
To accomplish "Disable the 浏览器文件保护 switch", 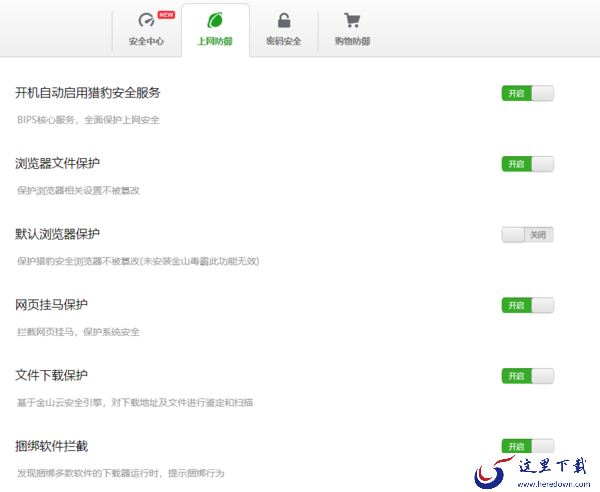I will [528, 164].
